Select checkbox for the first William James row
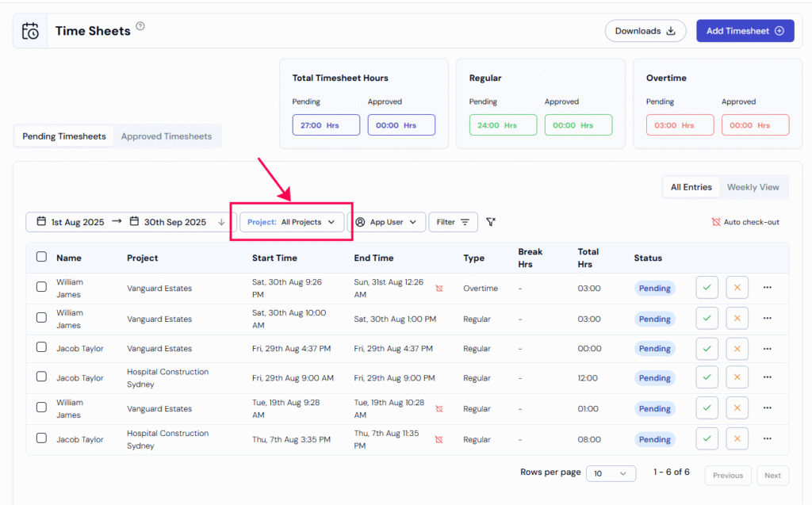The width and height of the screenshot is (812, 505). tap(41, 287)
